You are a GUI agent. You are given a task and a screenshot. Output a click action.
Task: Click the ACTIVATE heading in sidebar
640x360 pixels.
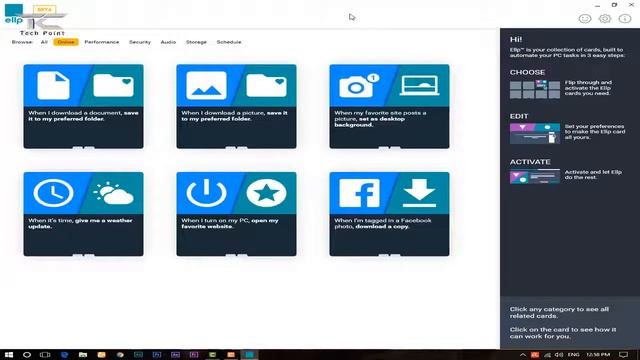pos(530,162)
